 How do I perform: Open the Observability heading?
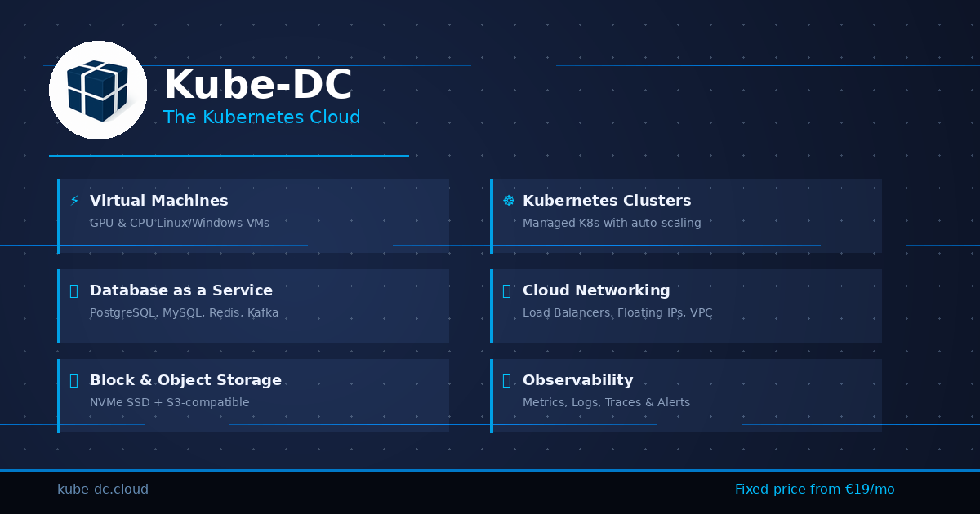click(x=578, y=380)
